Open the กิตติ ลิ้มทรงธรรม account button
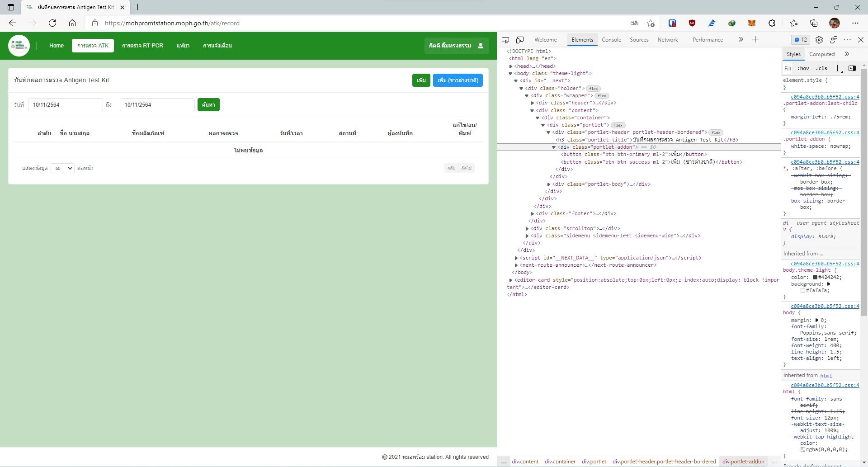The image size is (868, 467). [x=456, y=46]
